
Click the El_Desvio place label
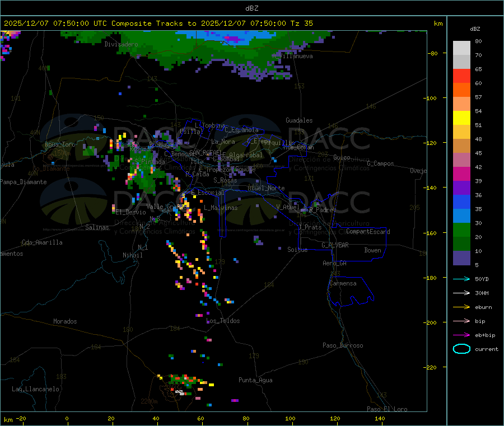(x=131, y=212)
